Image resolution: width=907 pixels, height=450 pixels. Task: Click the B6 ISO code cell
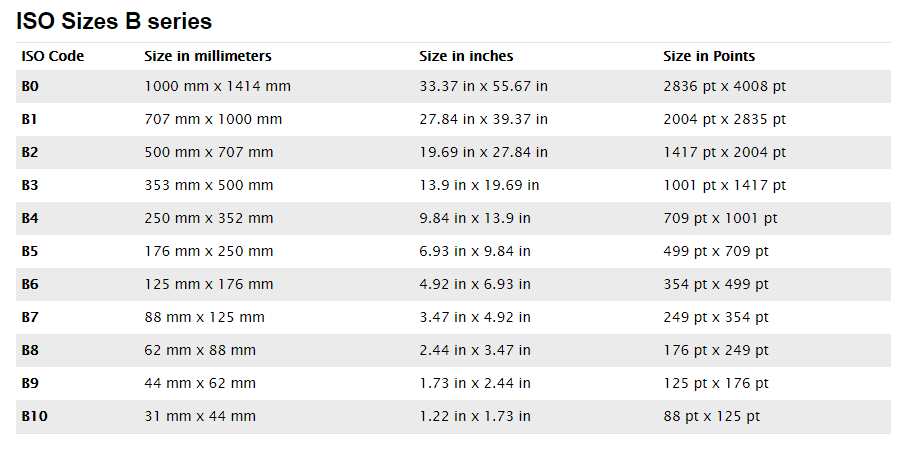30,284
